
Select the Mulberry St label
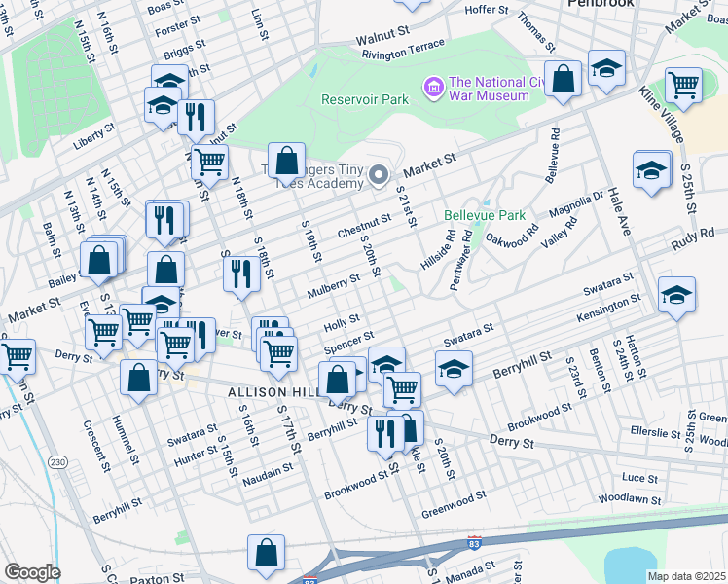coord(334,286)
